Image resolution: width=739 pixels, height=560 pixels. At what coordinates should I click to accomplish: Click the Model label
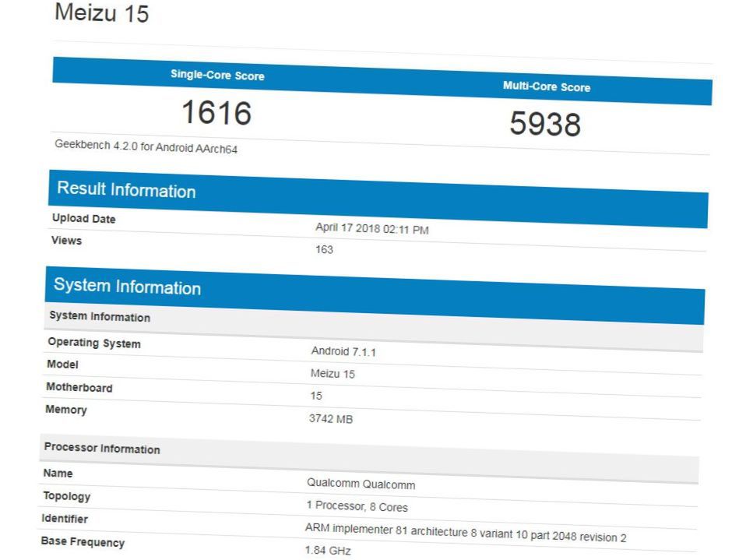click(x=62, y=365)
